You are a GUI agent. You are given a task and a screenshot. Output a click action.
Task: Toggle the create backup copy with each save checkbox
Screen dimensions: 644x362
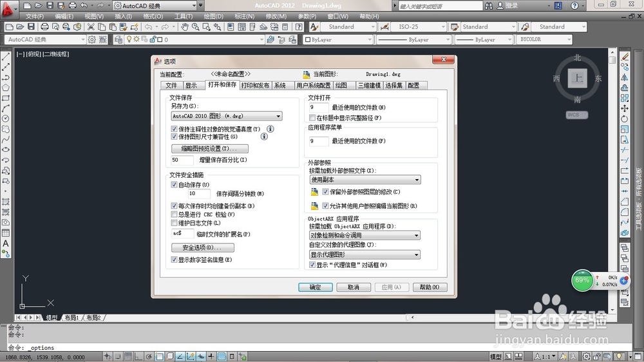pos(174,205)
